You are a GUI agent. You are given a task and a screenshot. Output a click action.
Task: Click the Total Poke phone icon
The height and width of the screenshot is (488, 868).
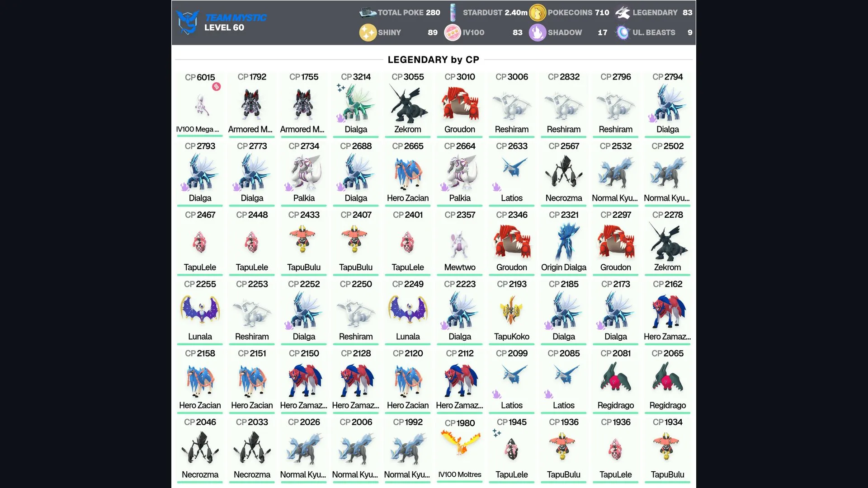[368, 13]
